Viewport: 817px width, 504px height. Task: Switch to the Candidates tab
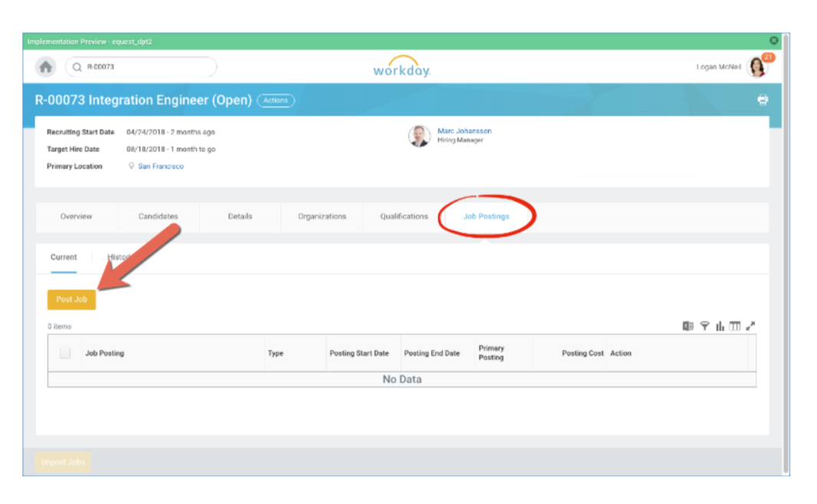coord(158,216)
